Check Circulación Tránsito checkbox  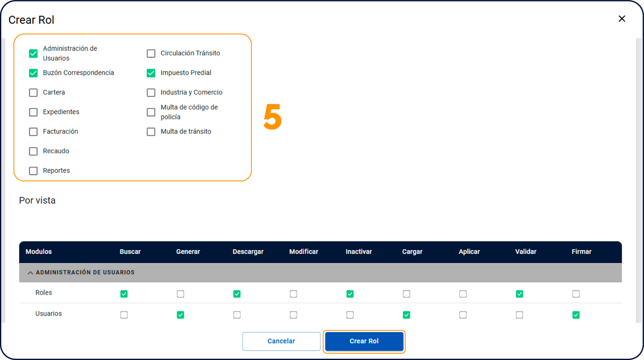[x=151, y=54]
